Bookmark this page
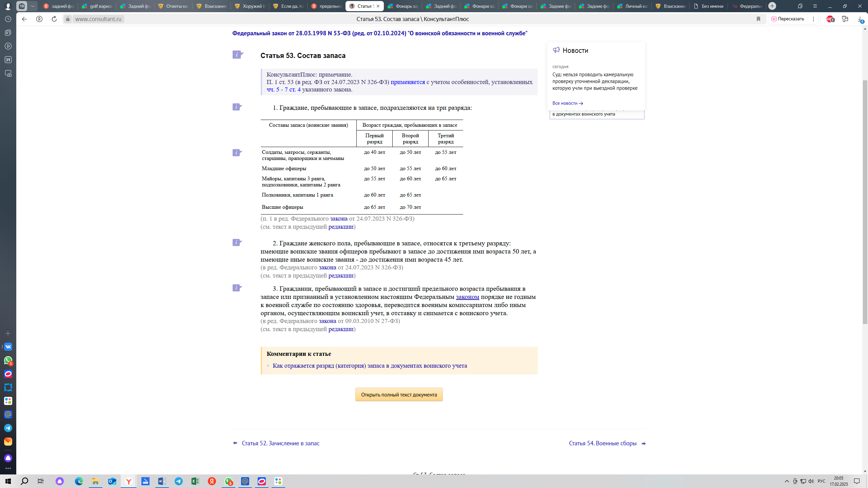 (x=758, y=19)
